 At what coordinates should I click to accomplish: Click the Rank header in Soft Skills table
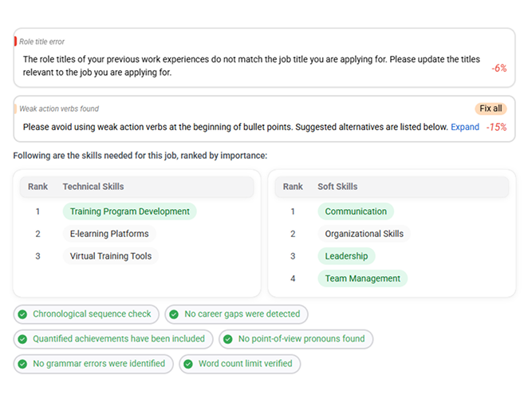pos(293,187)
